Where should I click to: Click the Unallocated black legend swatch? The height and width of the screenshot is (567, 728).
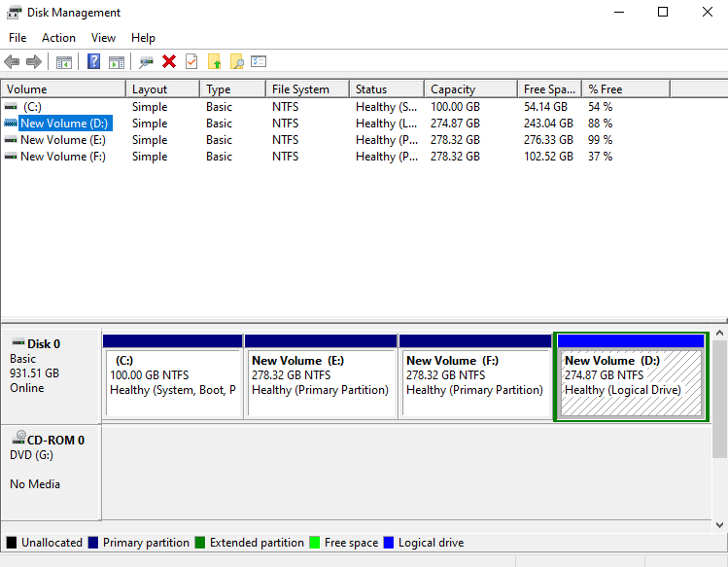12,543
